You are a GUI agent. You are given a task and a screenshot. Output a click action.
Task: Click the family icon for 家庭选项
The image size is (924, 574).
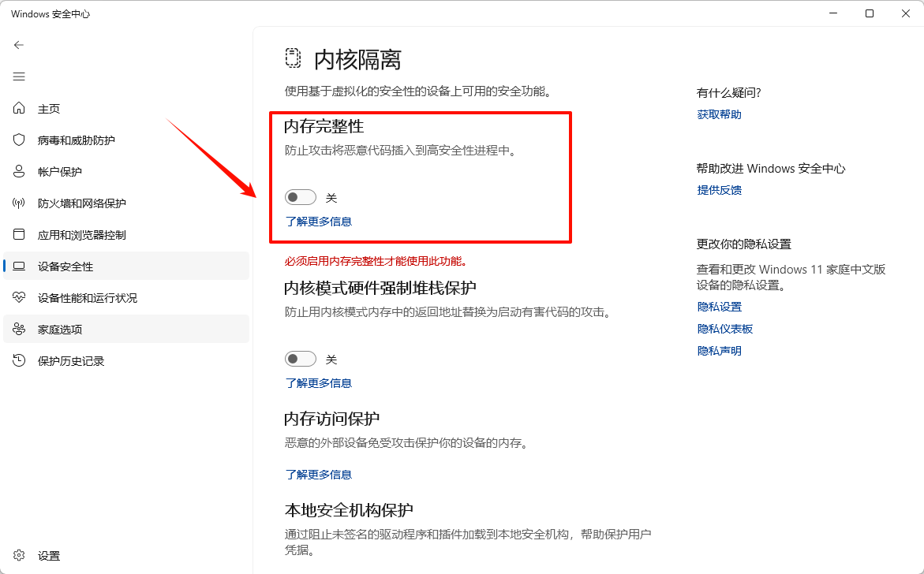click(19, 329)
